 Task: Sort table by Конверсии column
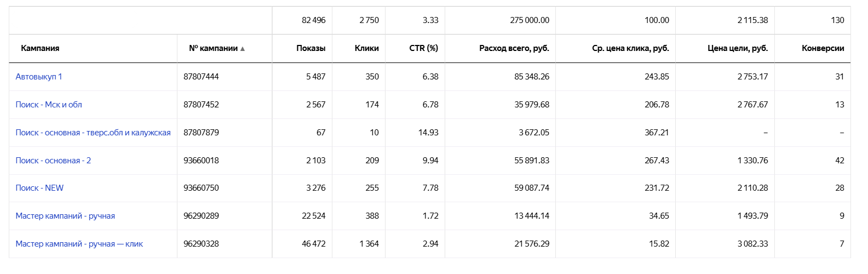point(823,48)
